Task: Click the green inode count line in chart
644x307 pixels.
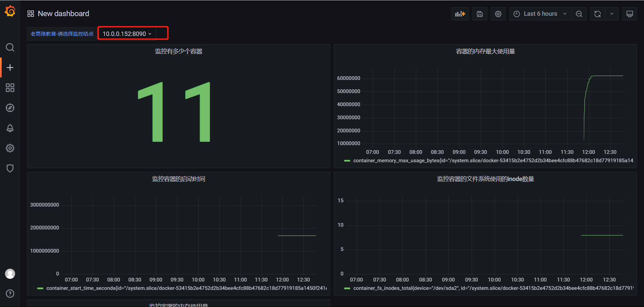Action: pyautogui.click(x=602, y=235)
